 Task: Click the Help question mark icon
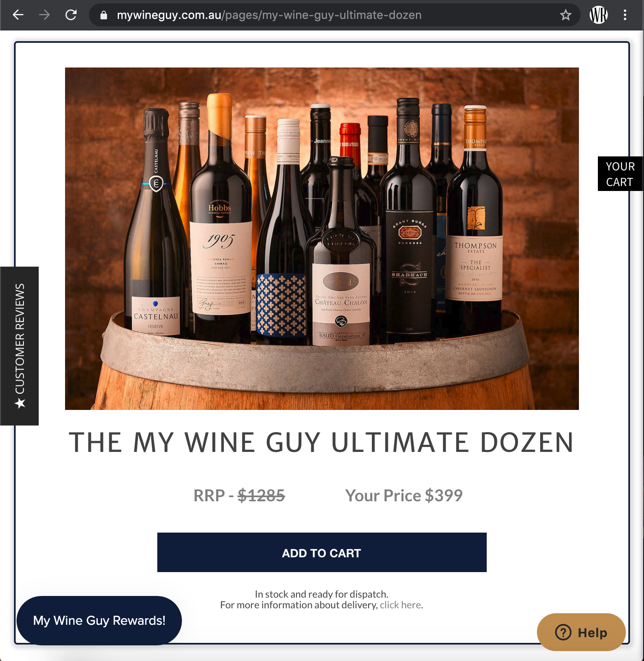563,632
